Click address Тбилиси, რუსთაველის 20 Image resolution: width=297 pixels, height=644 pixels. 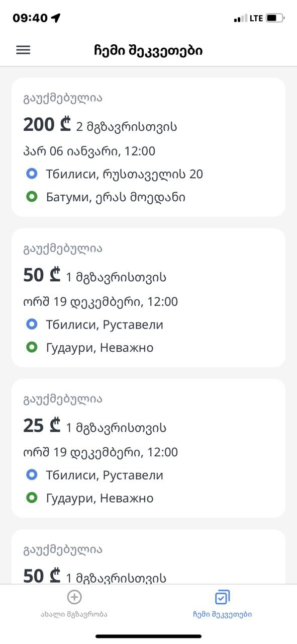click(124, 174)
